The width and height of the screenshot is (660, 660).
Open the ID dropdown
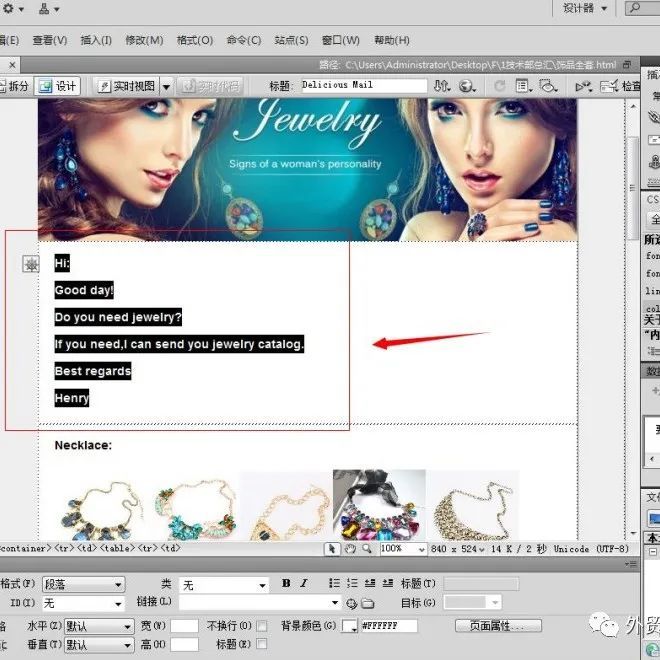pyautogui.click(x=83, y=603)
